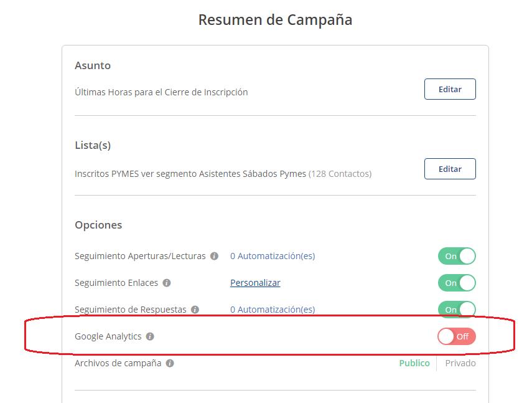Screen dimensions: 532x403
Task: Select Publico for campaign files
Action: pyautogui.click(x=414, y=363)
